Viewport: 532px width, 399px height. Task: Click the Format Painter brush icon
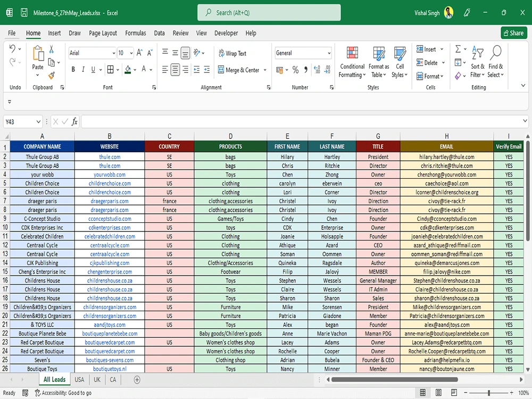(x=52, y=76)
